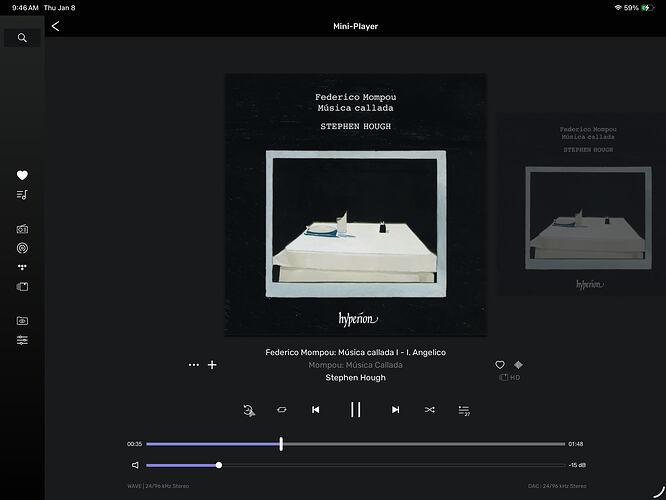Click 'DAC: 24/96 kHz Stereo' output info

coord(557,486)
